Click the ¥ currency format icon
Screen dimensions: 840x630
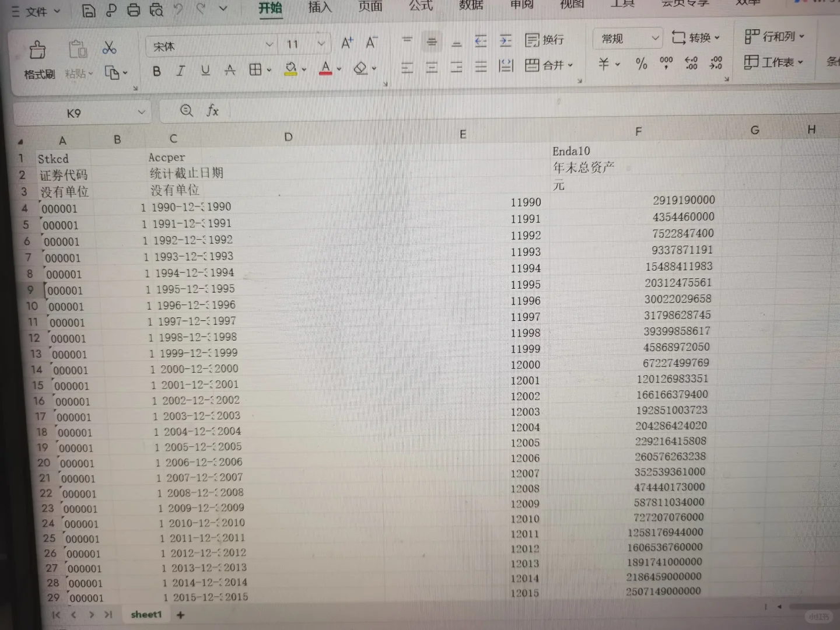coord(605,65)
